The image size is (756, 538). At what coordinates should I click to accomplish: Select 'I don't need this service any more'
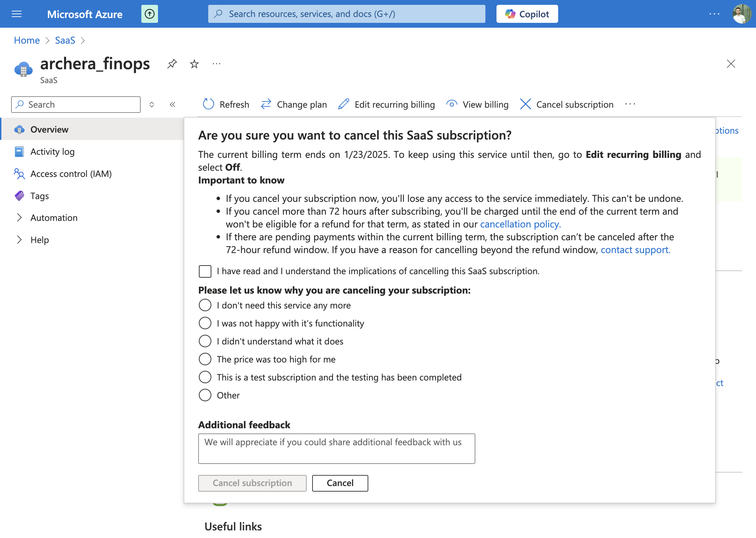pos(205,305)
